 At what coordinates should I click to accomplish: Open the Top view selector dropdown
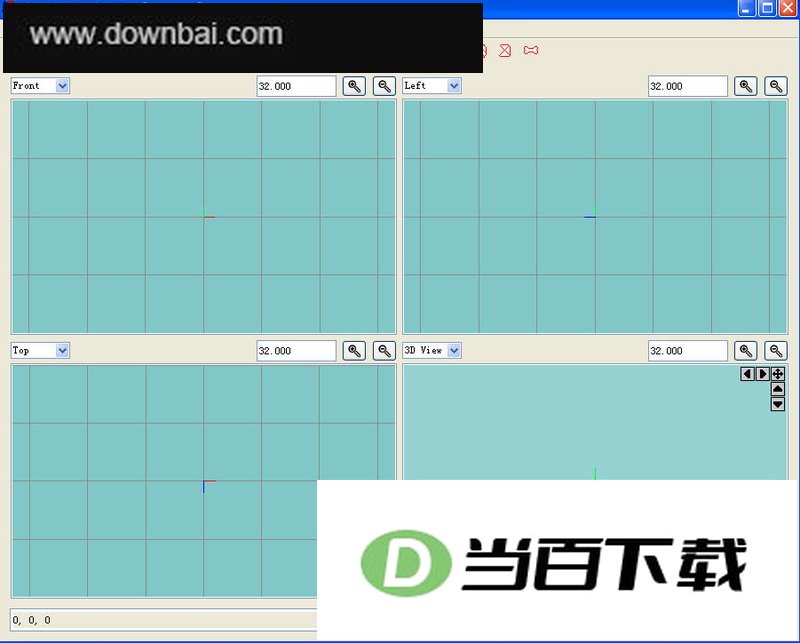pyautogui.click(x=40, y=351)
